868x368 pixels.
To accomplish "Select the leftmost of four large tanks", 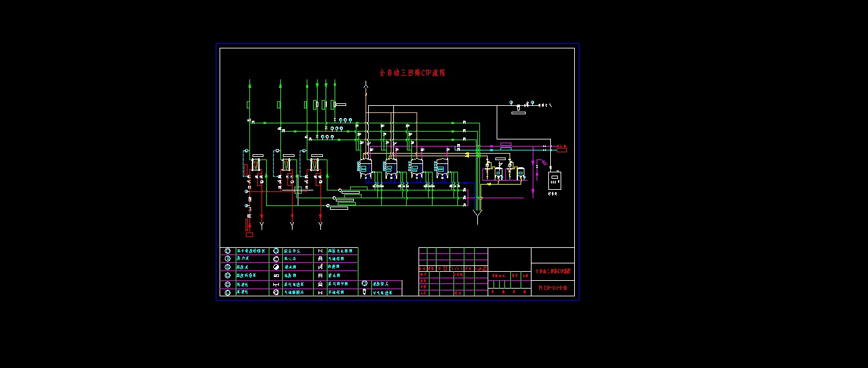I will (366, 169).
